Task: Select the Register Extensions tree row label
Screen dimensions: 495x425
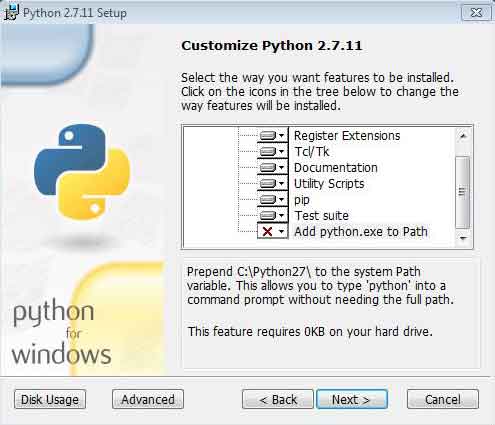Action: pos(347,136)
